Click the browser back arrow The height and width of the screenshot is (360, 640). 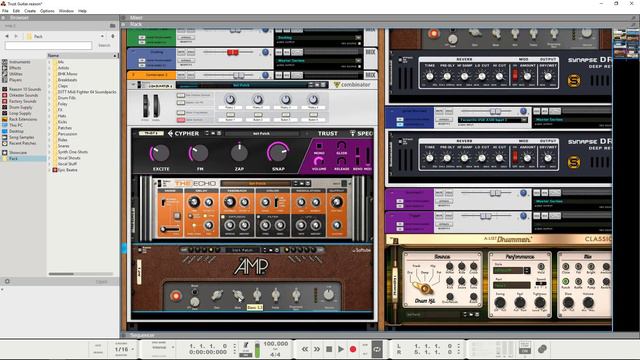7,36
